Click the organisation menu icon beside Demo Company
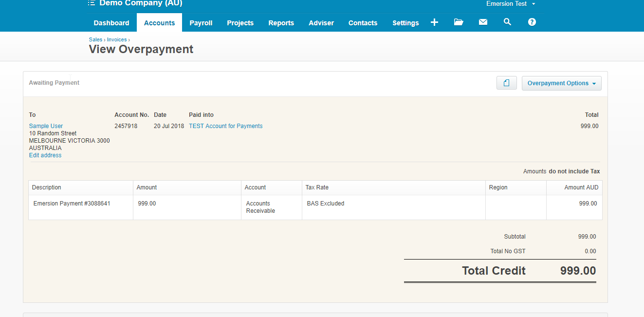 (92, 3)
